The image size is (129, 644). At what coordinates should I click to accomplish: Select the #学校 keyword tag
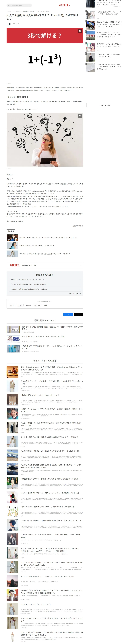point(46,305)
